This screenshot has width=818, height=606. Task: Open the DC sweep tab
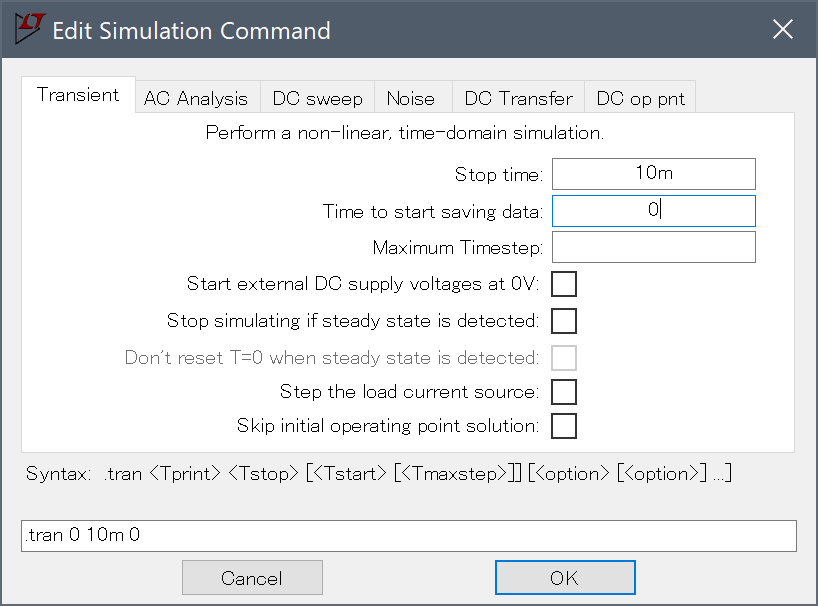(x=317, y=98)
